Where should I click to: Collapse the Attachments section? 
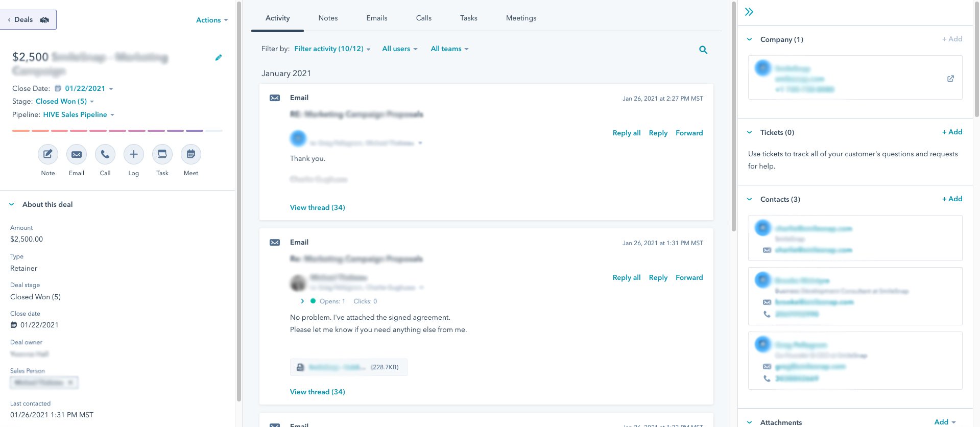pos(749,422)
